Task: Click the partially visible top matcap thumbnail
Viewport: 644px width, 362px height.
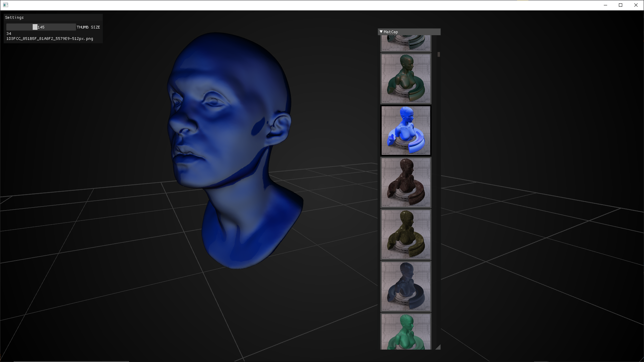Action: coord(406,43)
